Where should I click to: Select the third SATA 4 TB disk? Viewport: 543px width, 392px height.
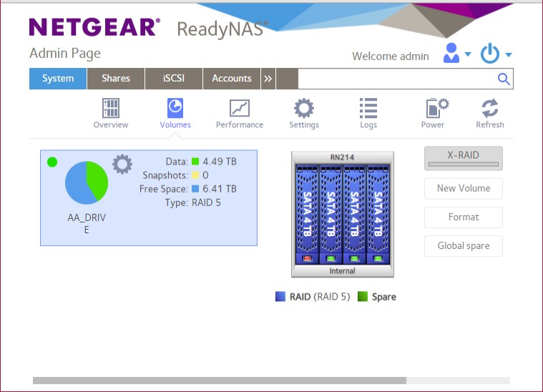(x=354, y=215)
